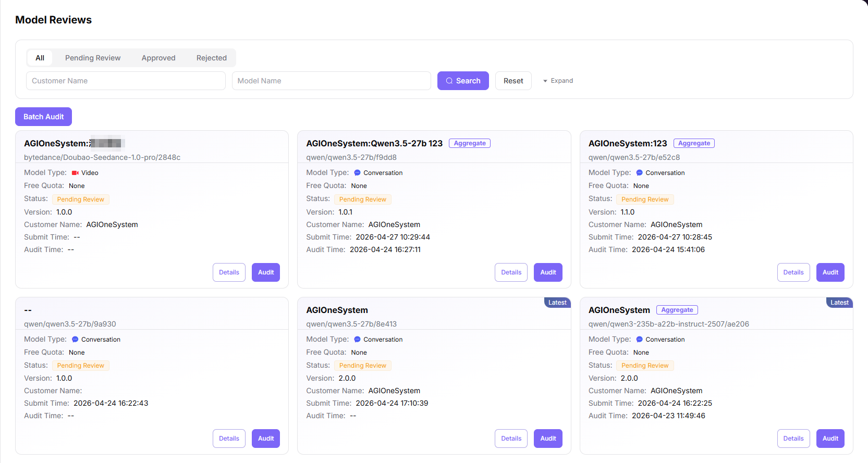The height and width of the screenshot is (463, 868).
Task: Click conversation icon on Qwen3.5-27b 123 card
Action: click(x=357, y=173)
